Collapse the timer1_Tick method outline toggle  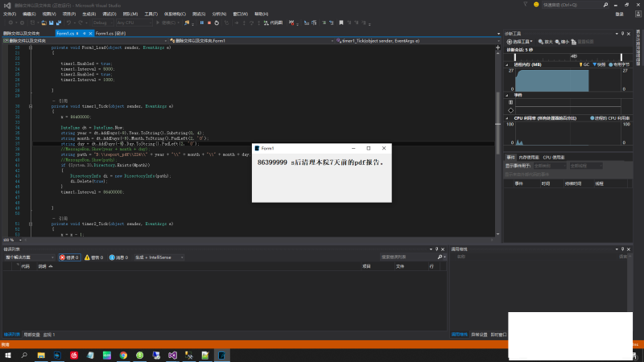click(31, 106)
